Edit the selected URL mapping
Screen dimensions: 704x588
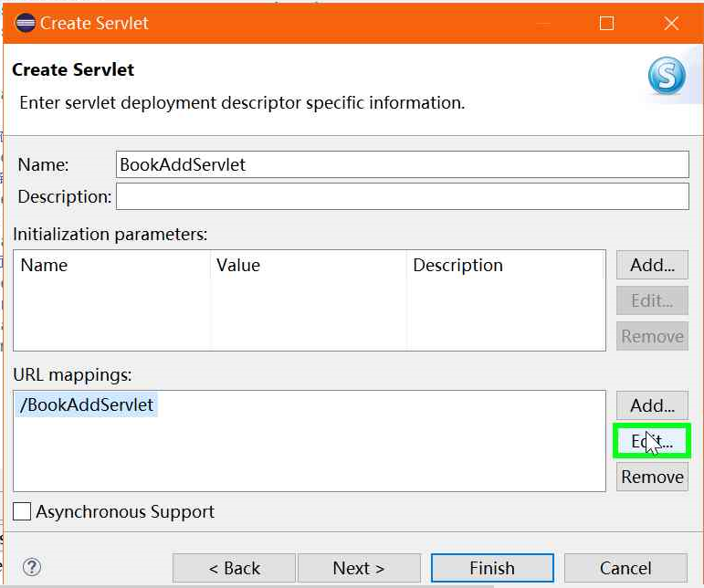[x=652, y=441]
